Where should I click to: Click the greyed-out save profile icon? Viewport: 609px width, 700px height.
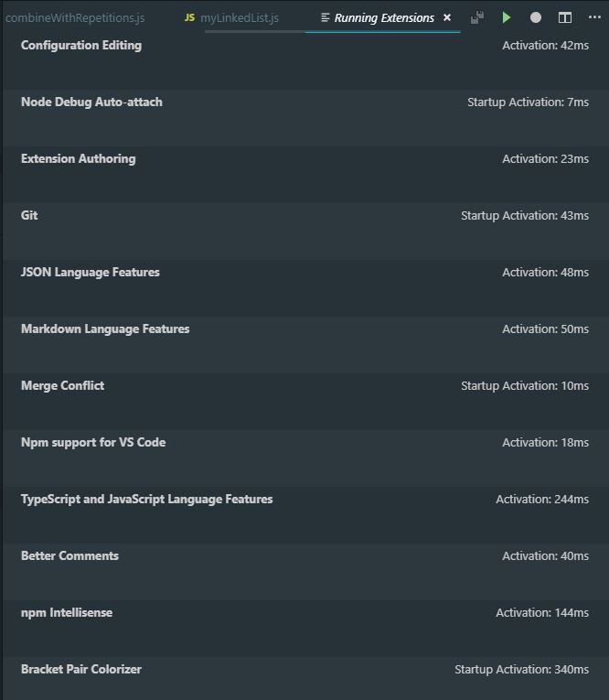[477, 17]
